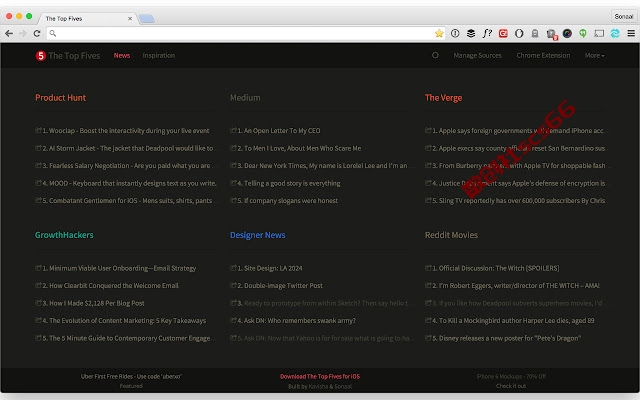Image resolution: width=640 pixels, height=400 pixels.
Task: Click the white oval extension icon
Action: pos(519,33)
